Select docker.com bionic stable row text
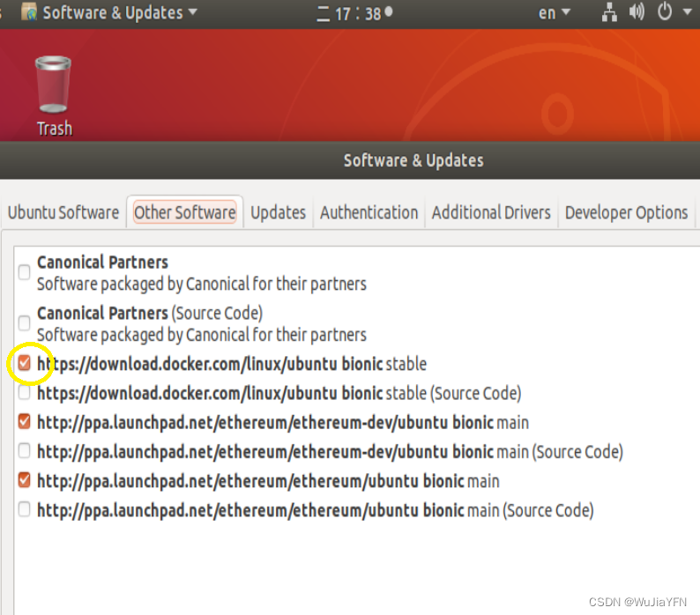The image size is (700, 615). click(232, 364)
